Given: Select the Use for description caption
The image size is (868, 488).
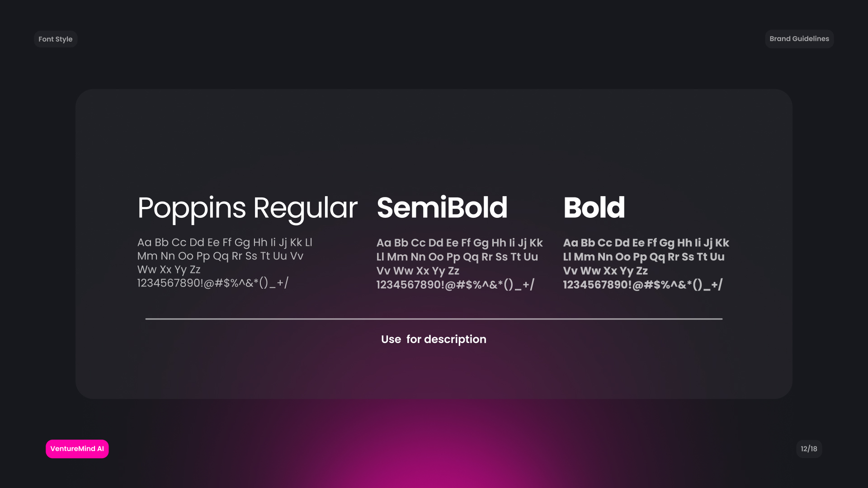Looking at the screenshot, I should [434, 339].
